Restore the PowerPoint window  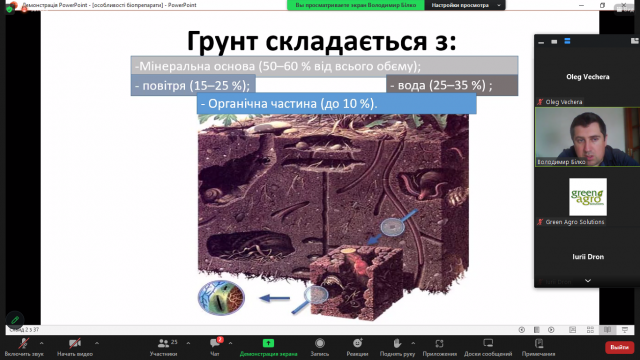(x=602, y=5)
